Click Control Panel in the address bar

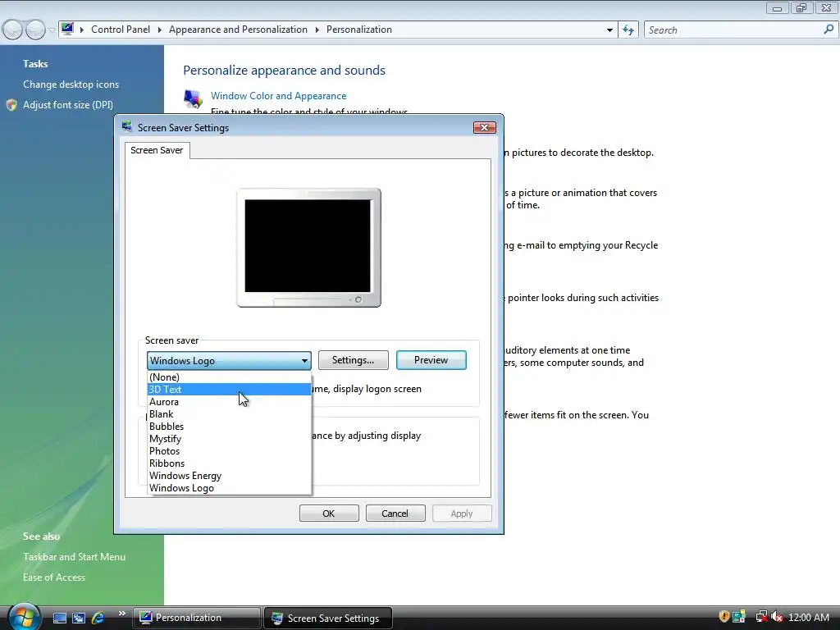pos(121,30)
